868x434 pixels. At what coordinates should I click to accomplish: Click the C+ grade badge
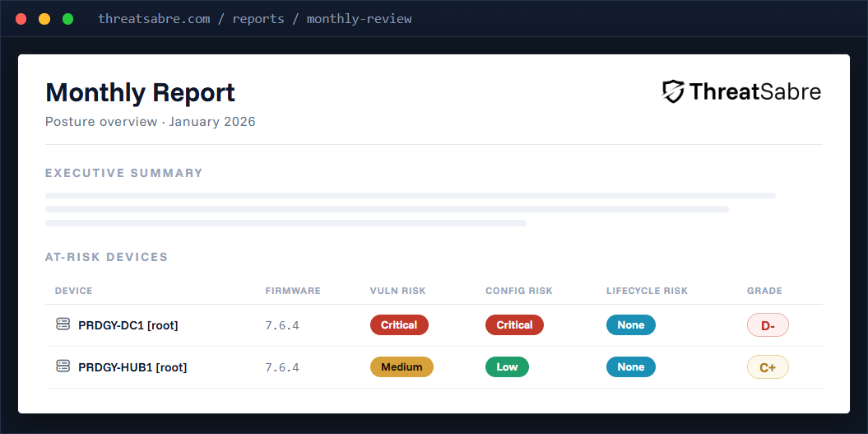[x=768, y=367]
